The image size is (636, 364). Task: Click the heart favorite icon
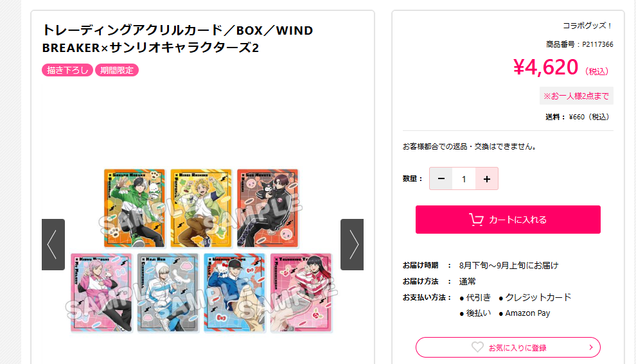coord(477,347)
